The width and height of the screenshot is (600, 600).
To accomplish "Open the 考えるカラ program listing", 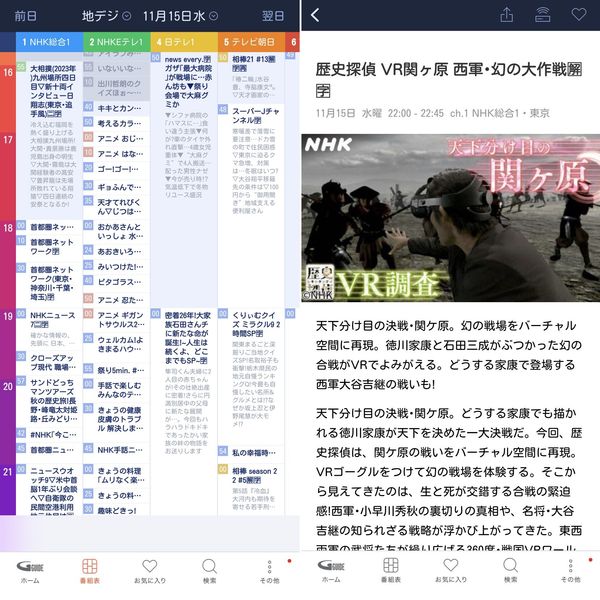I will (x=117, y=123).
